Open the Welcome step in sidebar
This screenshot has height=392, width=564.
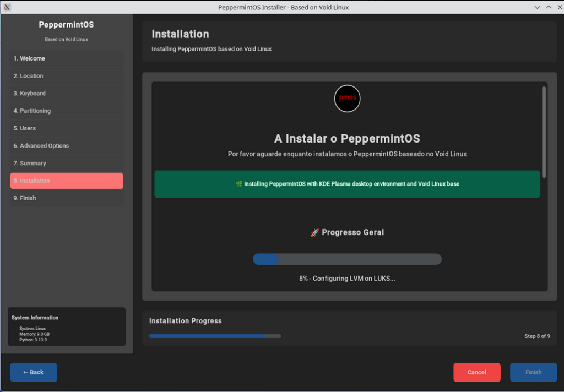(x=67, y=58)
